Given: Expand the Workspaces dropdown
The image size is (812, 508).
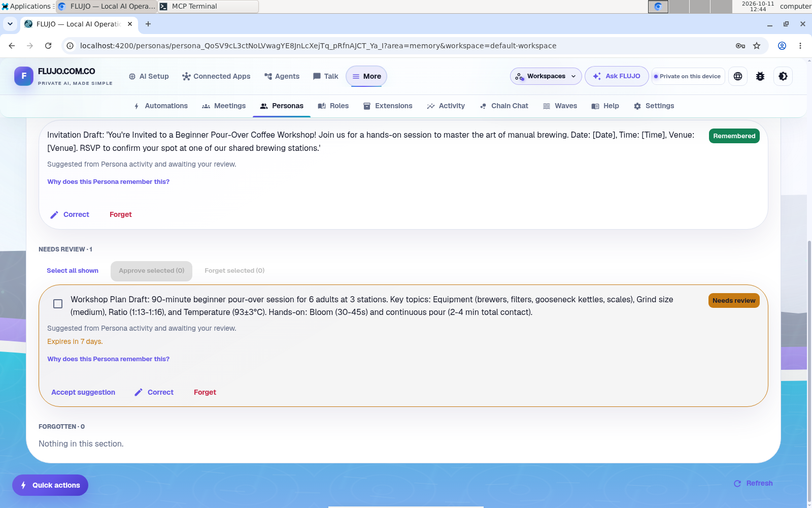Looking at the screenshot, I should click(546, 76).
